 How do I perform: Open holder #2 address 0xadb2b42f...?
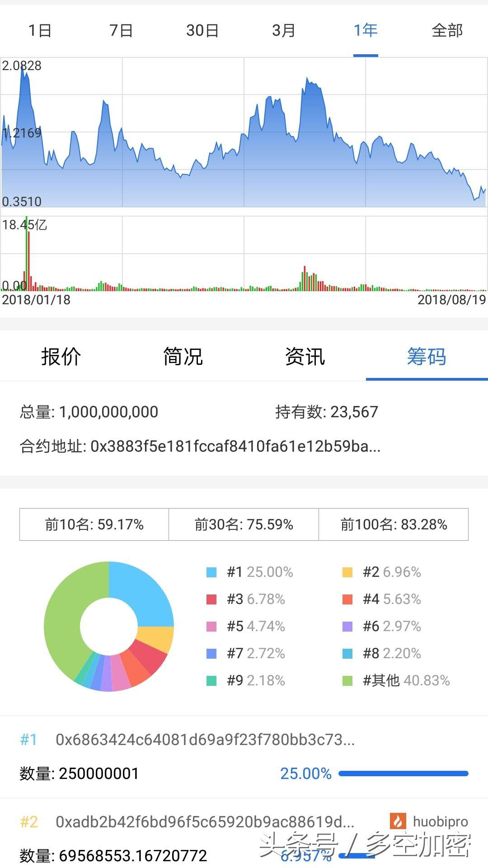(205, 822)
